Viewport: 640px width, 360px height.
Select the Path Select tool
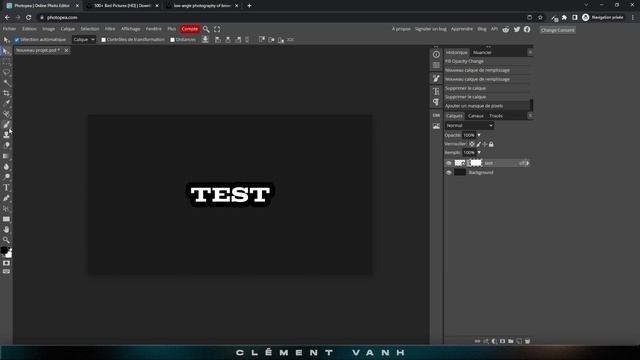pyautogui.click(x=6, y=209)
